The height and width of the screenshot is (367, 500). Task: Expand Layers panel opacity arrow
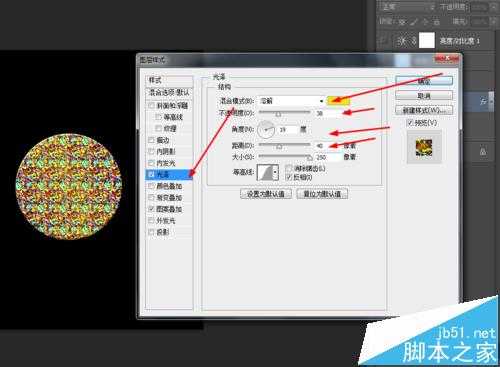[x=493, y=7]
